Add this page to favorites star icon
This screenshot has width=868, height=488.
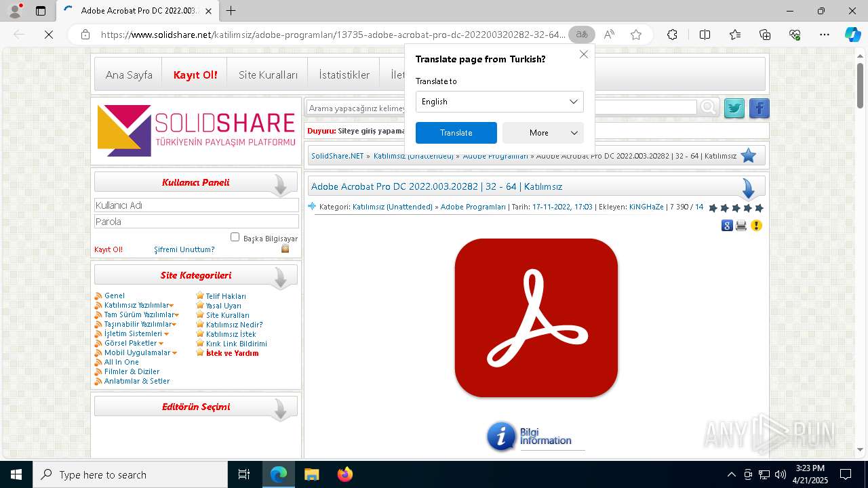636,35
